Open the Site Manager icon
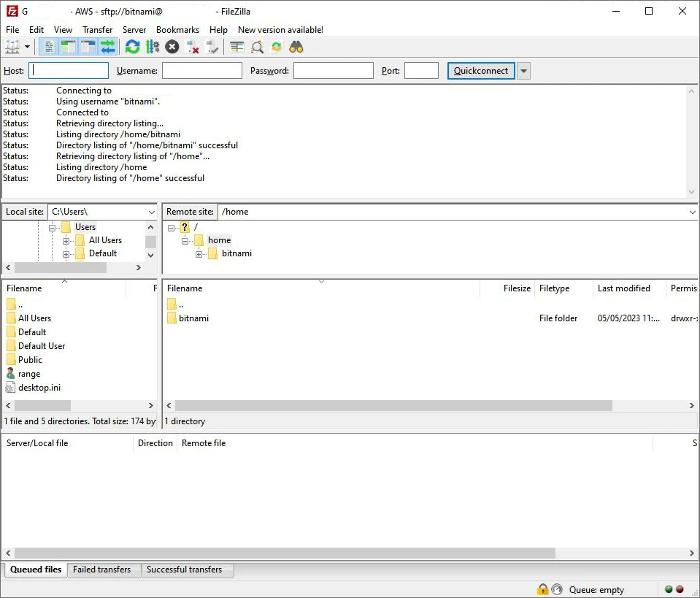Screen dimensions: 700x598 (x=12, y=47)
